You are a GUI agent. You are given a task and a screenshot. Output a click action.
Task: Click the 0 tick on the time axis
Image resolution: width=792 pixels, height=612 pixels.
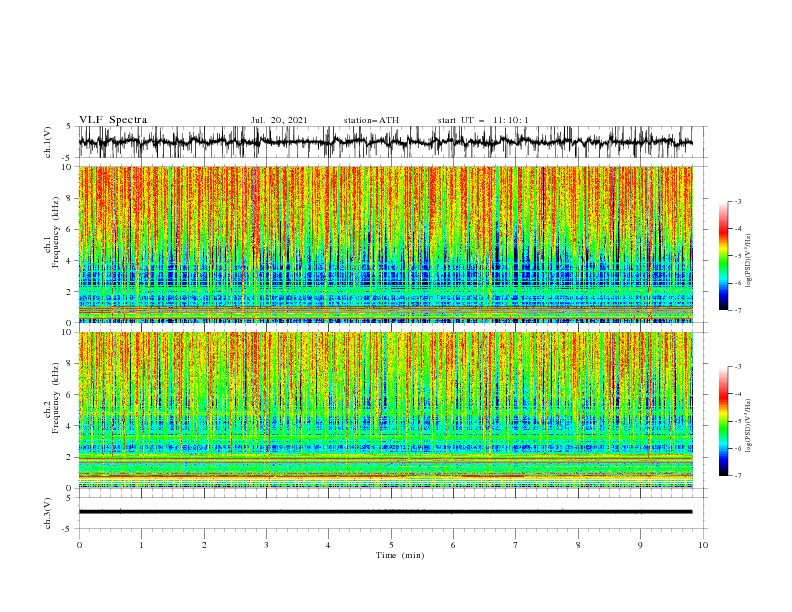(x=79, y=545)
